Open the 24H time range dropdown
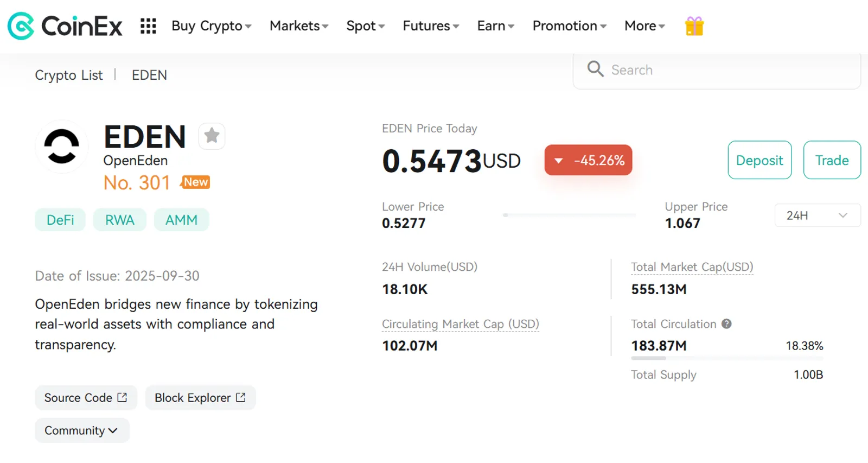 point(818,215)
